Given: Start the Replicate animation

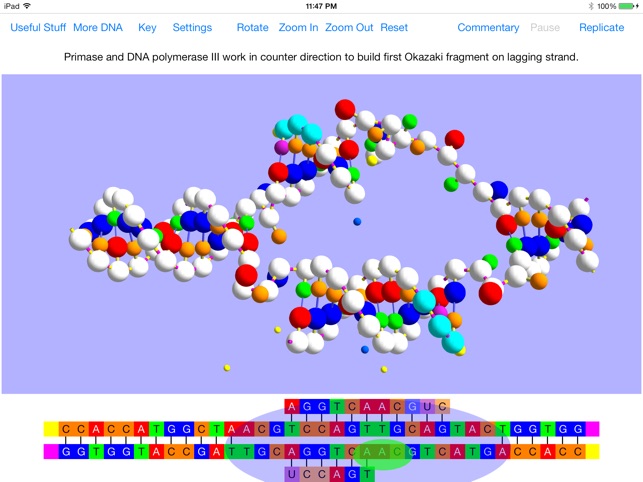Looking at the screenshot, I should (602, 27).
